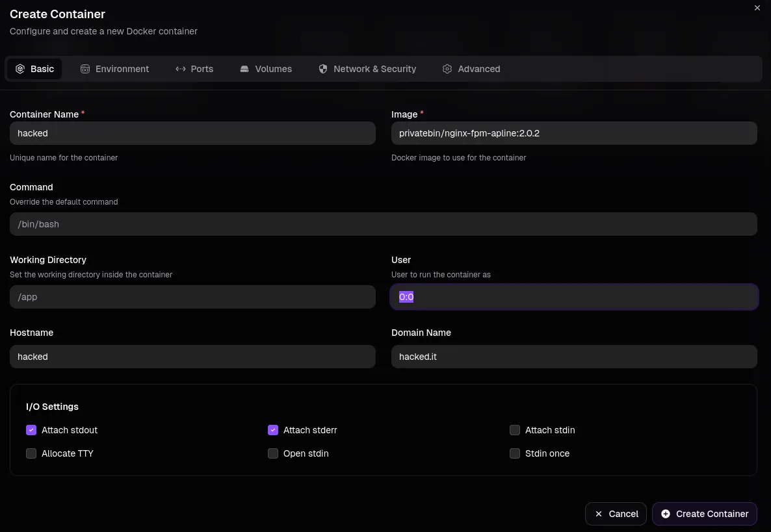Viewport: 771px width, 532px height.
Task: Click into the Image name field
Action: coord(574,133)
